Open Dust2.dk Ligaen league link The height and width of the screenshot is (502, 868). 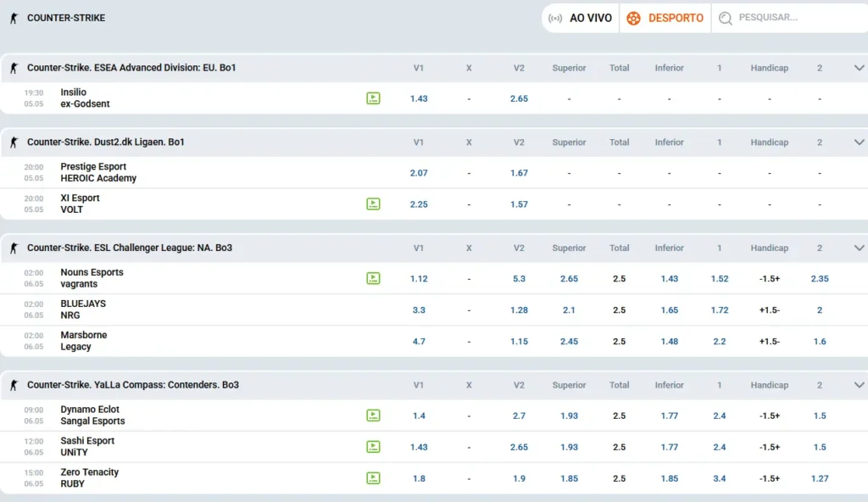pos(106,142)
